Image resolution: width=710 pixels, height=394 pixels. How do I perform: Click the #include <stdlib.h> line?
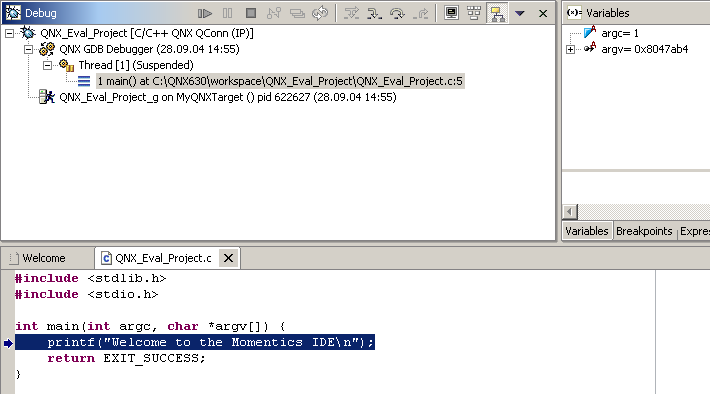click(x=91, y=279)
